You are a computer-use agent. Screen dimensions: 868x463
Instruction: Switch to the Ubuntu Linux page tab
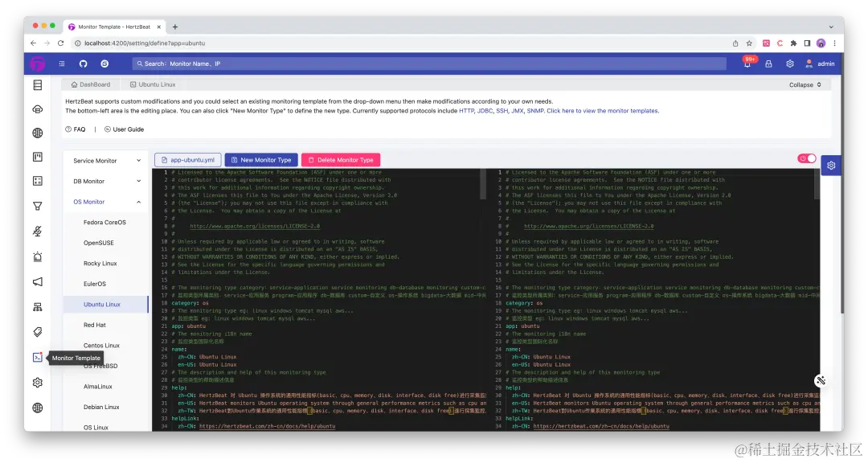click(x=153, y=84)
